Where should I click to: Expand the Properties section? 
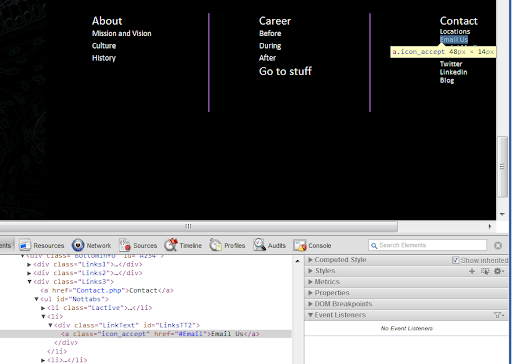point(310,293)
